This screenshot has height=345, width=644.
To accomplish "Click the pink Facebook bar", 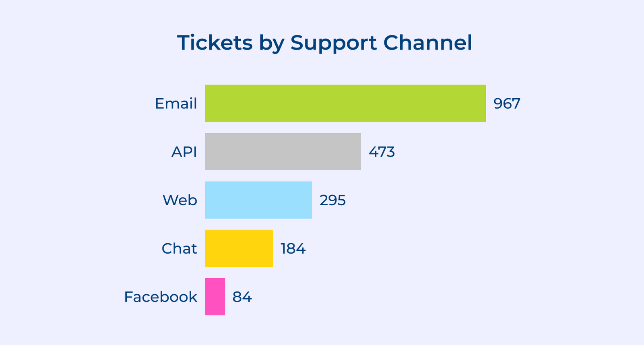I will (x=215, y=297).
